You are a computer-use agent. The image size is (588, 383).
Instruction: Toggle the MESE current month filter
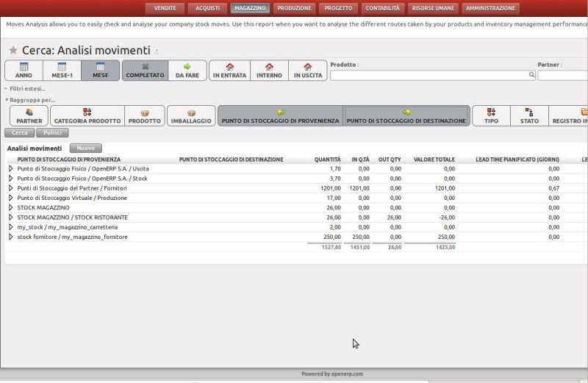[x=100, y=71]
